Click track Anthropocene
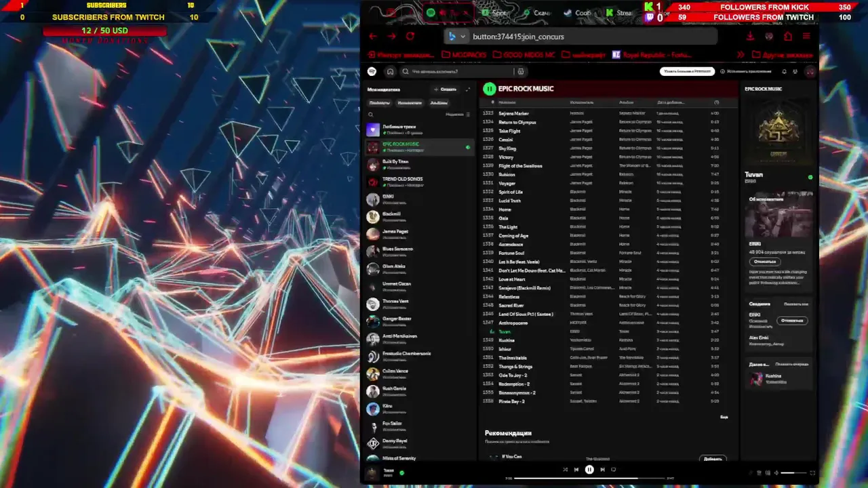The height and width of the screenshot is (488, 868). pyautogui.click(x=513, y=323)
